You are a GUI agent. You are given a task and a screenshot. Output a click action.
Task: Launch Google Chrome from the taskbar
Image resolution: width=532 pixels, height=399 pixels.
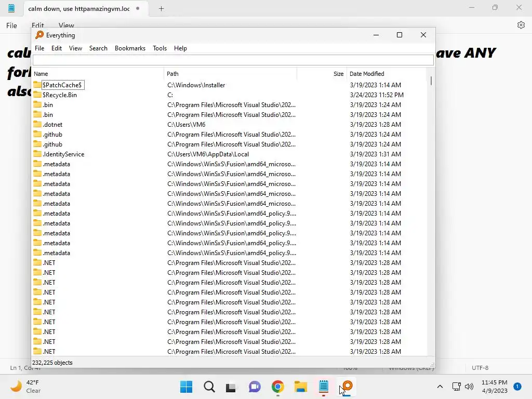277,387
